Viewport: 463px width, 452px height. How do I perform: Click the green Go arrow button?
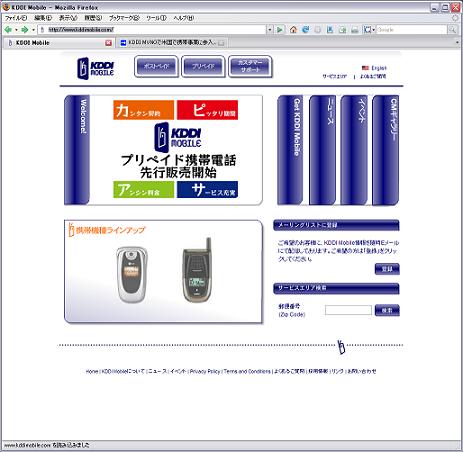[x=280, y=30]
